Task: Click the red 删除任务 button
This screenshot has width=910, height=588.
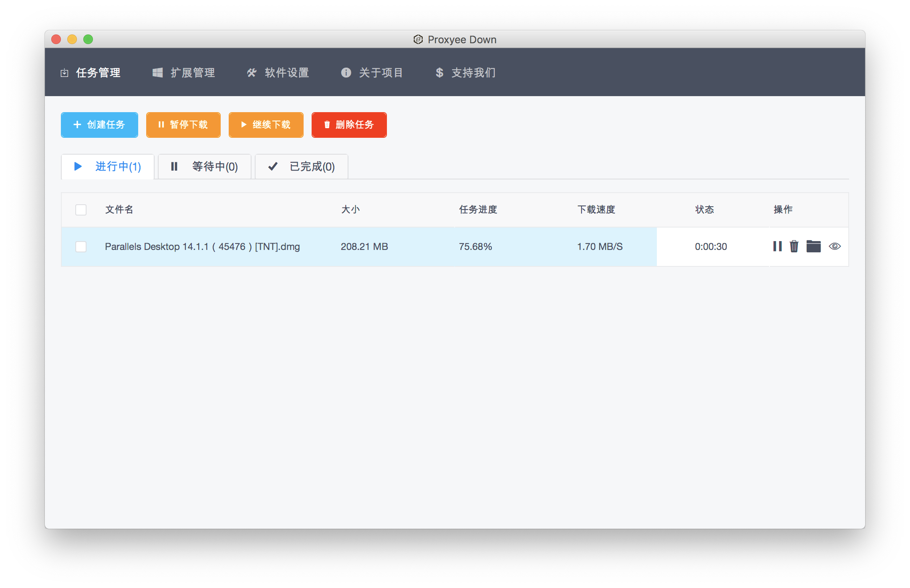Action: pyautogui.click(x=349, y=125)
